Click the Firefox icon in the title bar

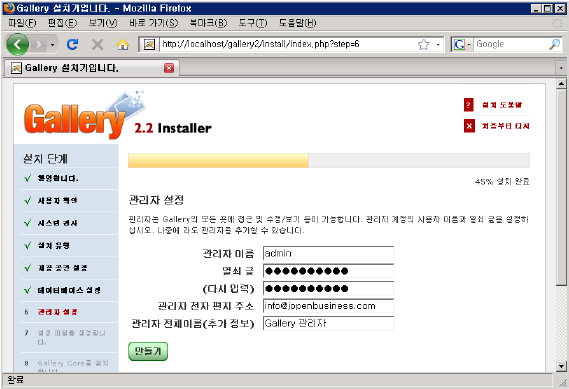coord(9,8)
